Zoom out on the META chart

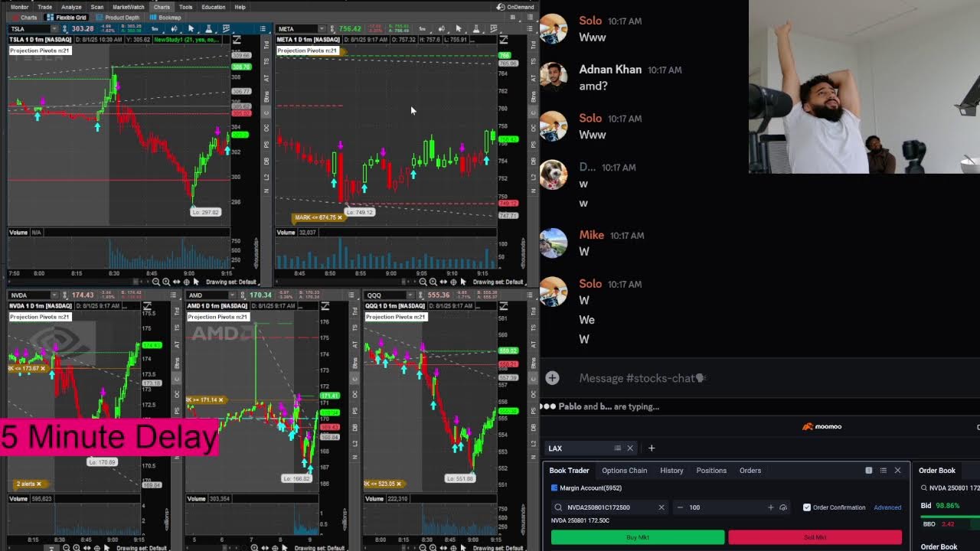point(423,282)
